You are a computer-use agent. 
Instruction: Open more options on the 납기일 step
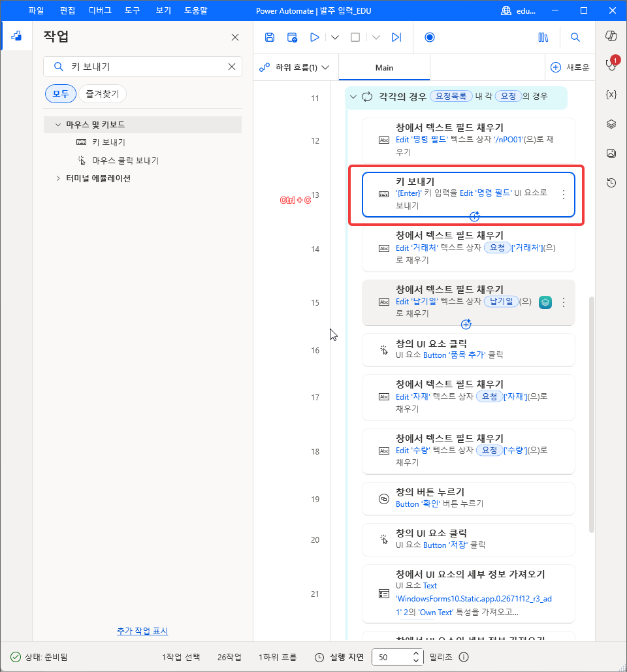563,302
